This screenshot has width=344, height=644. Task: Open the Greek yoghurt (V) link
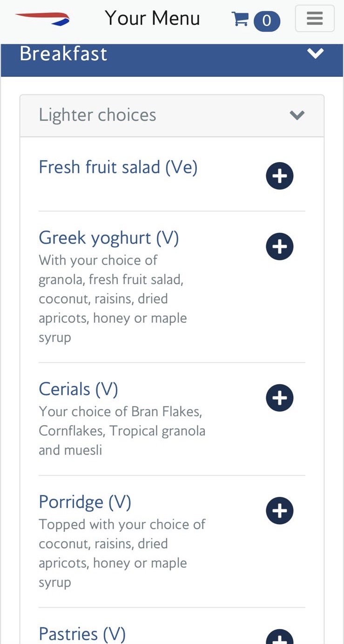pyautogui.click(x=109, y=237)
